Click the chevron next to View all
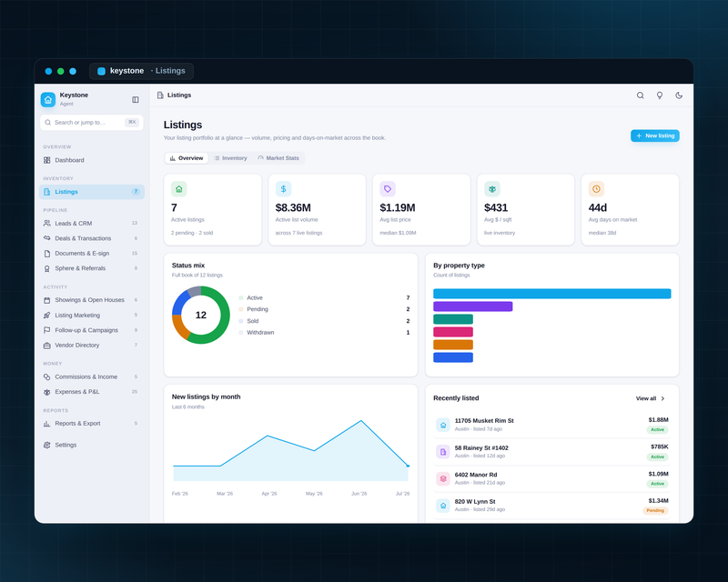728x582 pixels. [x=662, y=398]
